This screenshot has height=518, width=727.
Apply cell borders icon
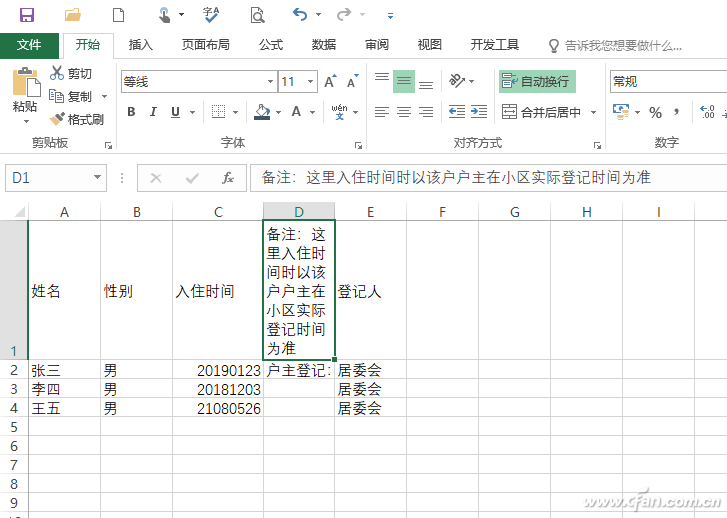(x=218, y=112)
